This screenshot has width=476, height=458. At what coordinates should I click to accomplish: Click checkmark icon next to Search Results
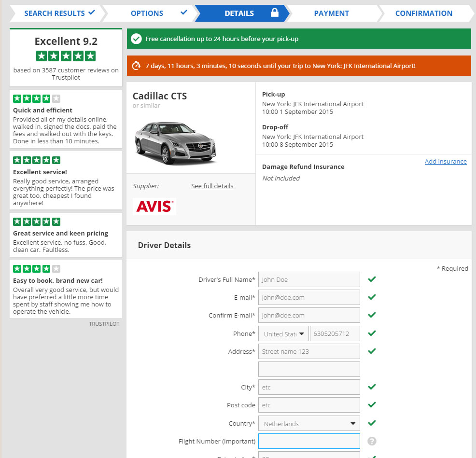(91, 13)
